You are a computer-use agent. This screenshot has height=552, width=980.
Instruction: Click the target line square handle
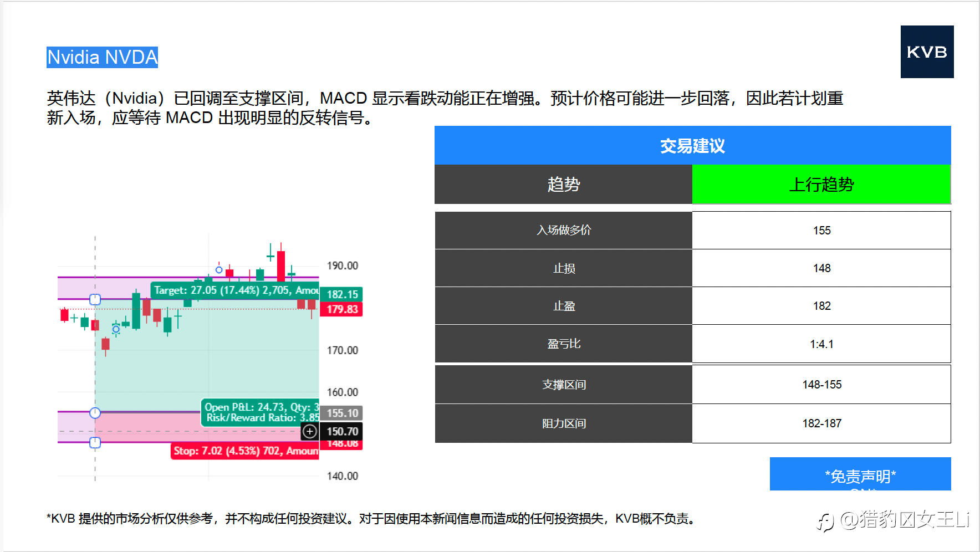(x=95, y=300)
